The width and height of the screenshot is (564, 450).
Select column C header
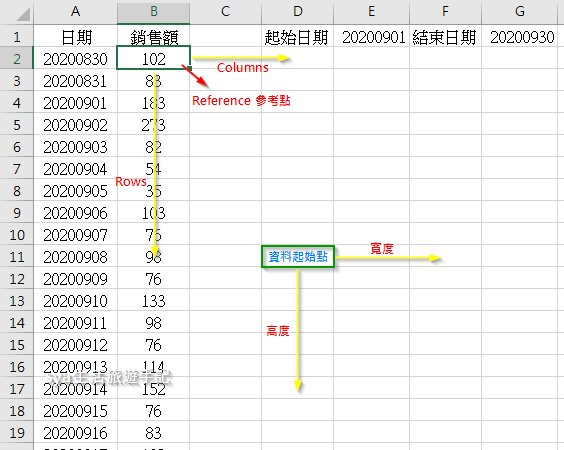pyautogui.click(x=226, y=12)
